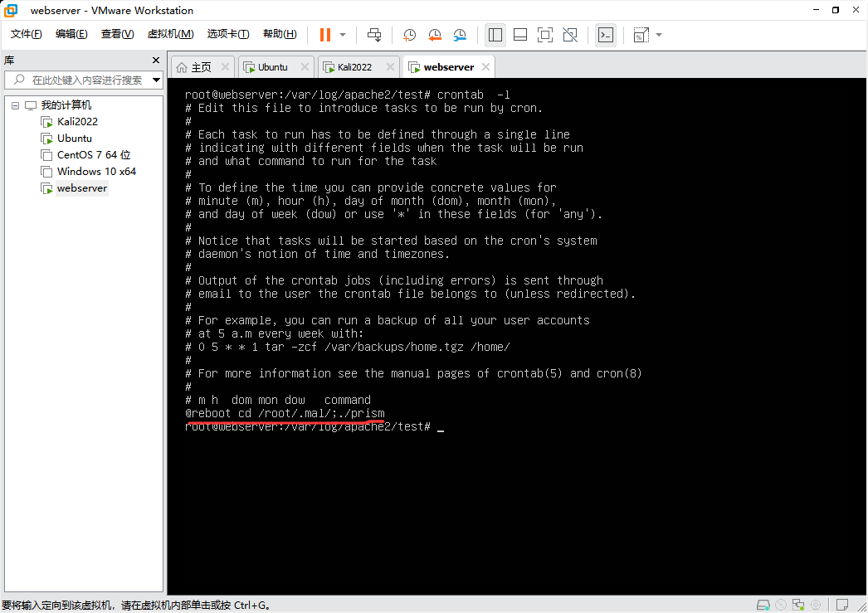Send Ctrl+Alt+Del to the virtual machine
This screenshot has width=868, height=613.
click(374, 35)
